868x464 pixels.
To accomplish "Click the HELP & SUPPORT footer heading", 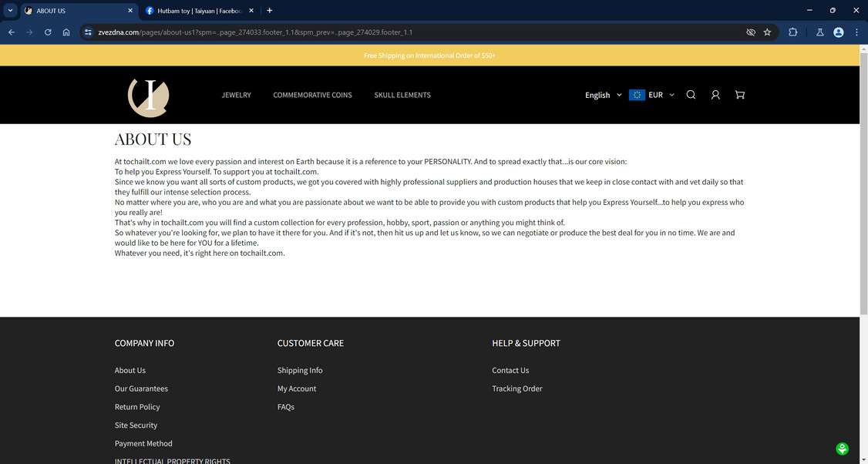I will [x=526, y=343].
